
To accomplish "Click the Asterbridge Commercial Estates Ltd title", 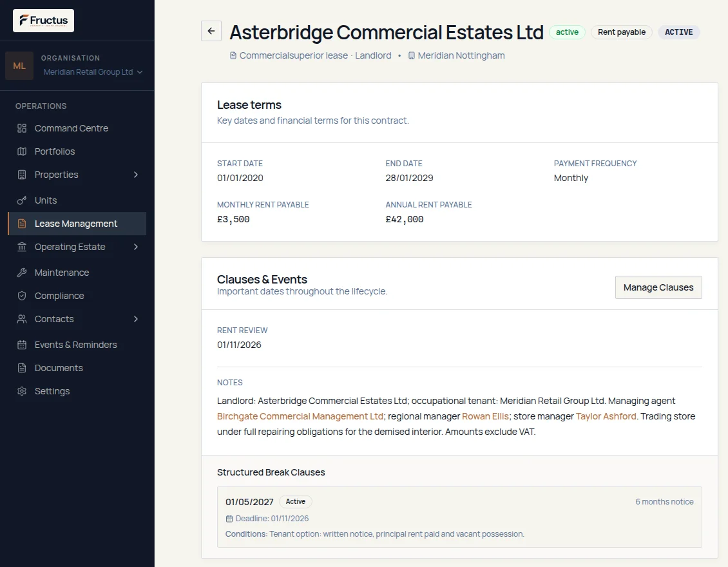I will click(387, 32).
